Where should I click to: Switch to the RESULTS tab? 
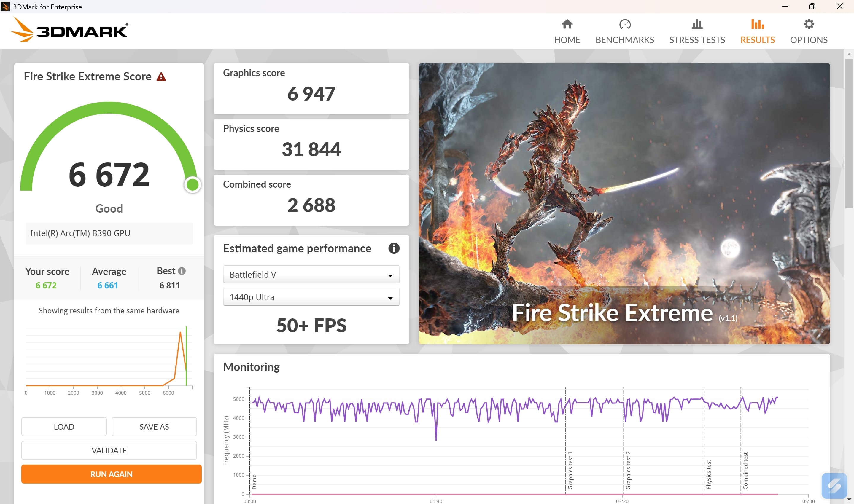757,40
